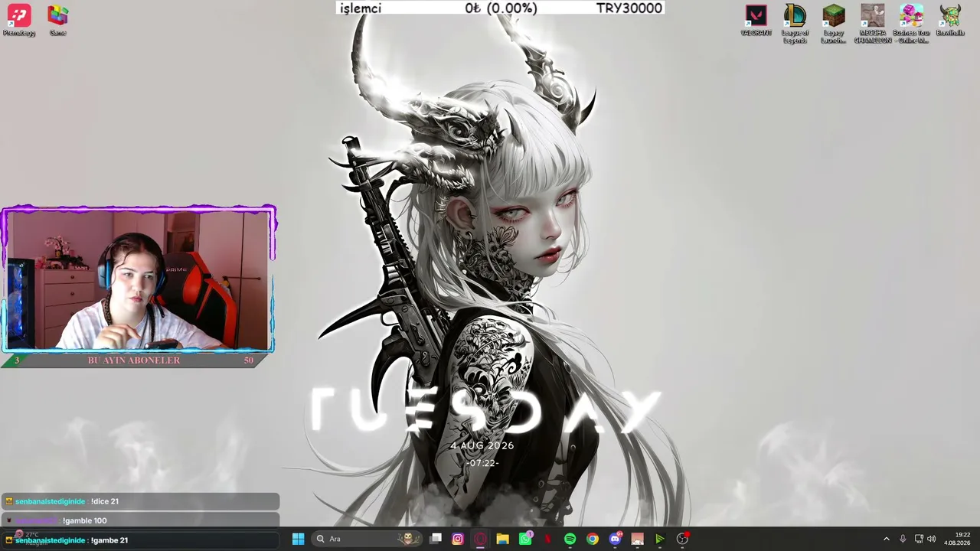Open Google Chrome from the taskbar
This screenshot has height=551, width=980.
click(593, 539)
